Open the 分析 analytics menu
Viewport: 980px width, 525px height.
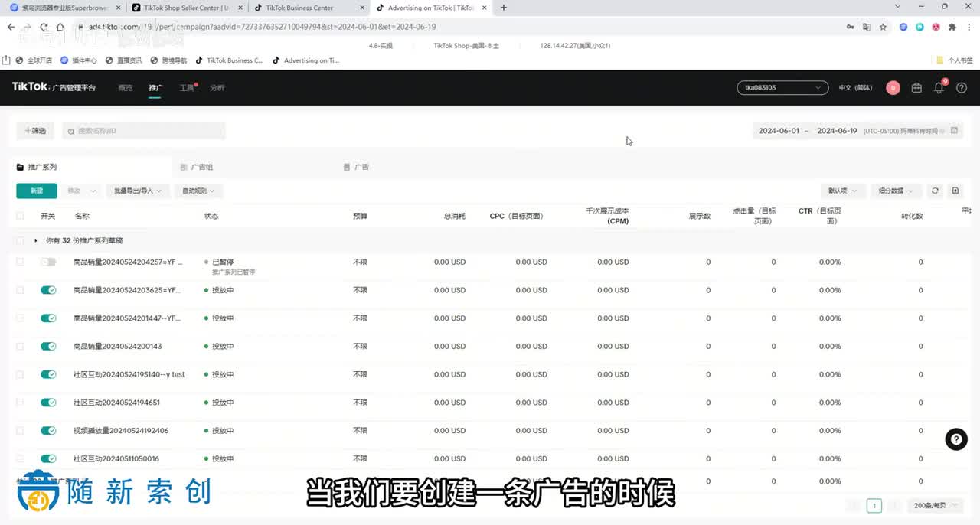pos(217,88)
